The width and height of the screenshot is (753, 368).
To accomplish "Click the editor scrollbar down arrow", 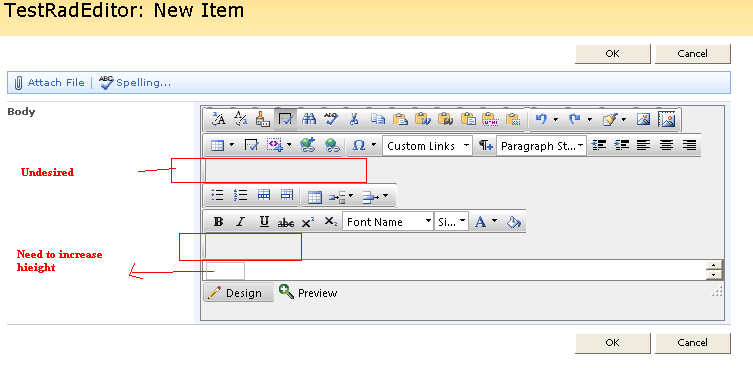I will [x=714, y=275].
